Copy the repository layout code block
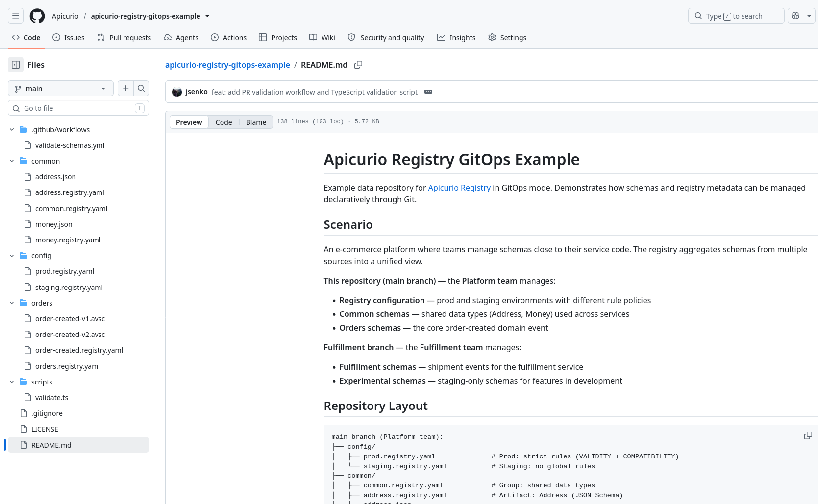Screen dimensions: 818x504 pos(808,435)
